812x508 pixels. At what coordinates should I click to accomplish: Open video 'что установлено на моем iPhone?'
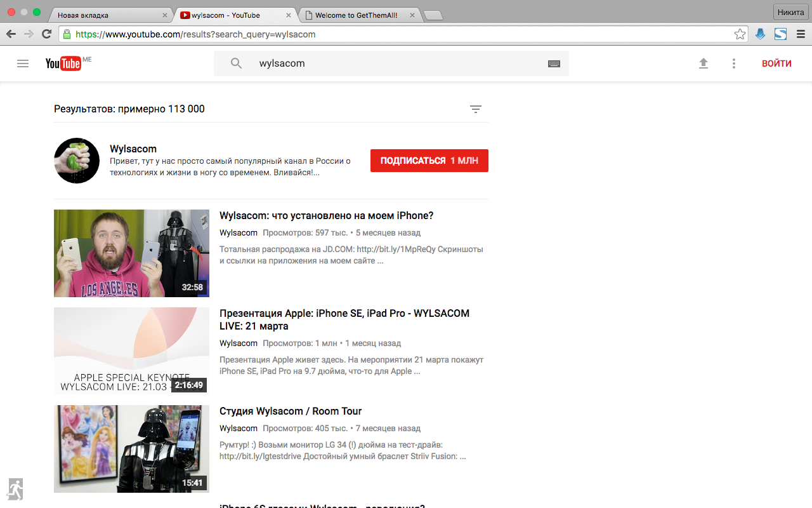327,216
